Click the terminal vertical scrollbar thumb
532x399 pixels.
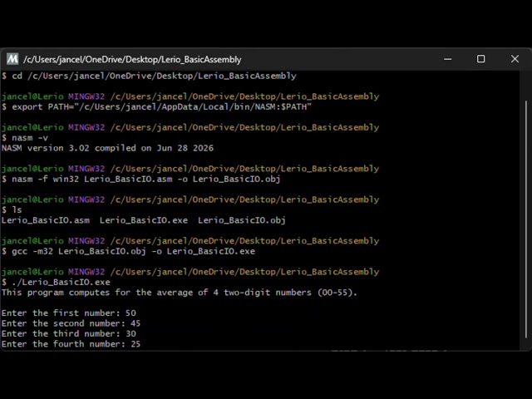point(526,219)
